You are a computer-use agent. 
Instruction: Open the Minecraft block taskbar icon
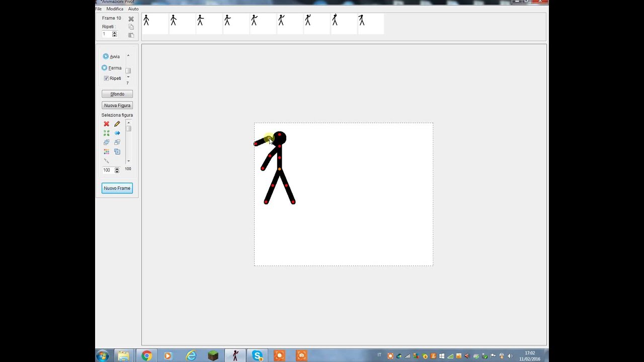click(x=213, y=356)
